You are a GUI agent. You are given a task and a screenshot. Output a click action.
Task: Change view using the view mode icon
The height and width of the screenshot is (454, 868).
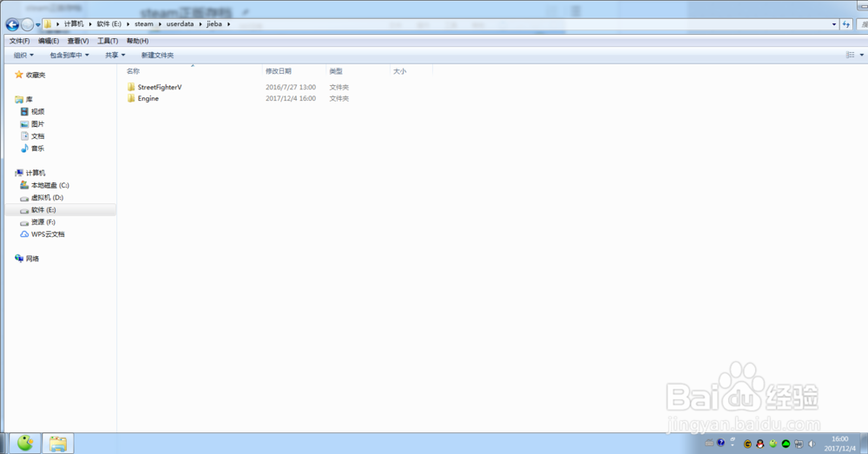(x=851, y=55)
